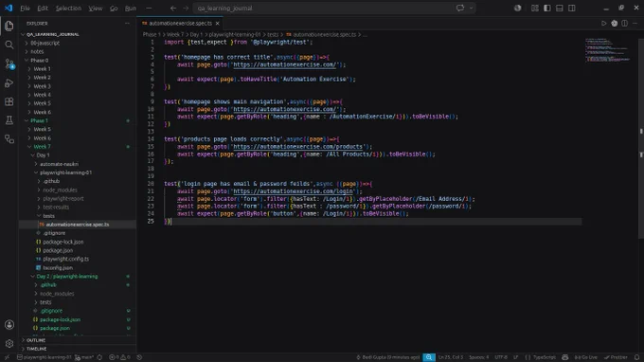
Task: Click the Prettier status bar item
Action: [x=616, y=357]
